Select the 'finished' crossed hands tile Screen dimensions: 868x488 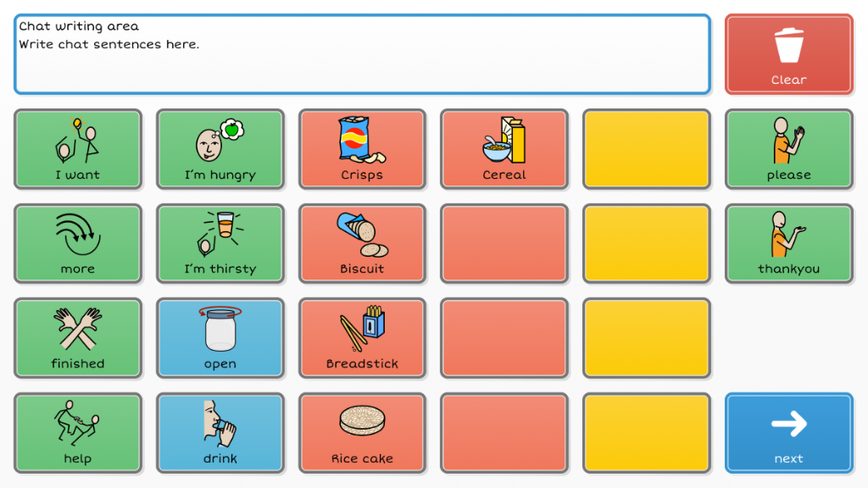click(78, 338)
